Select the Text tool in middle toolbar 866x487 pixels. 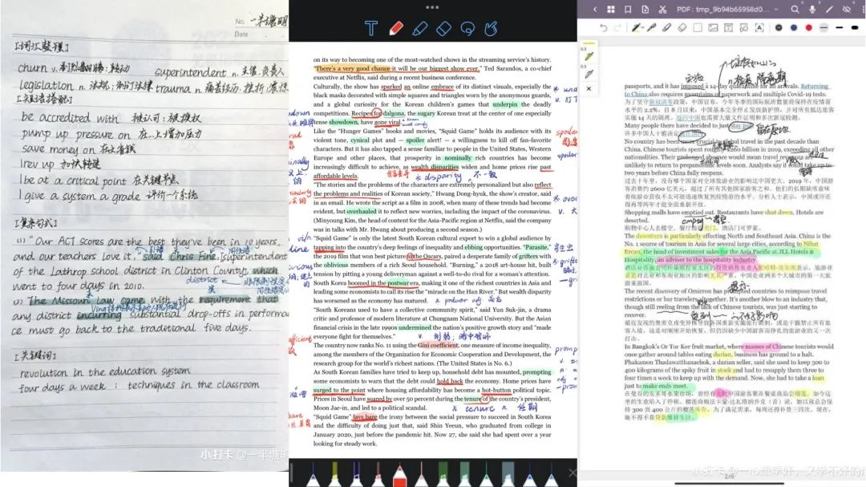pos(371,28)
